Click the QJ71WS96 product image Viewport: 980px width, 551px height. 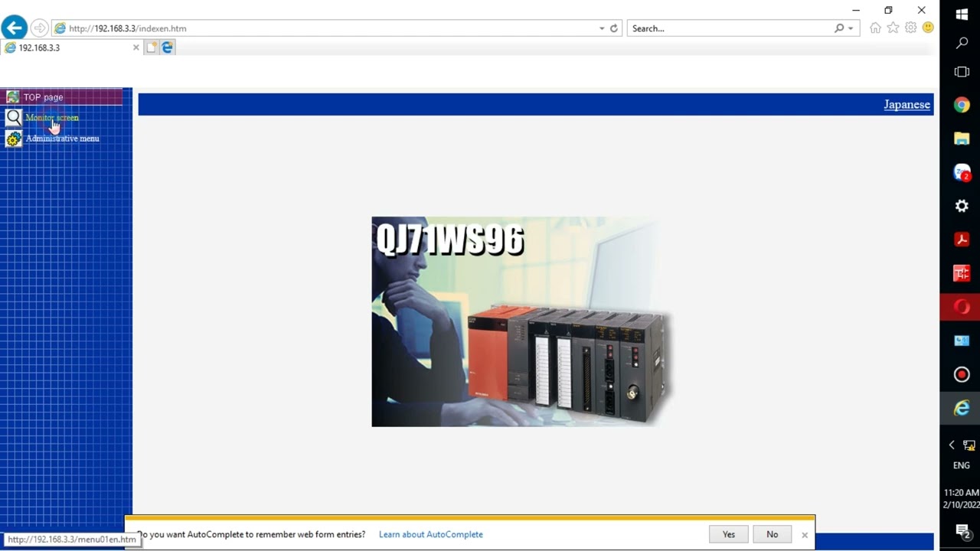click(x=522, y=321)
